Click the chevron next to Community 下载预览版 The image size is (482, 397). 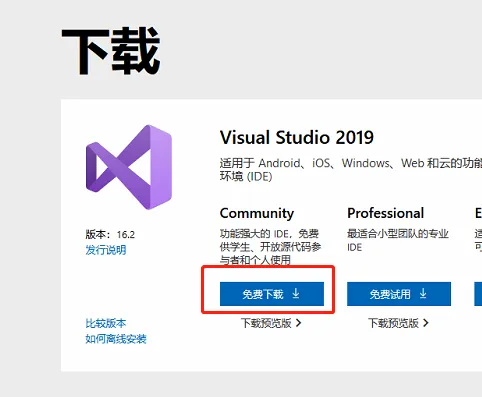point(298,323)
